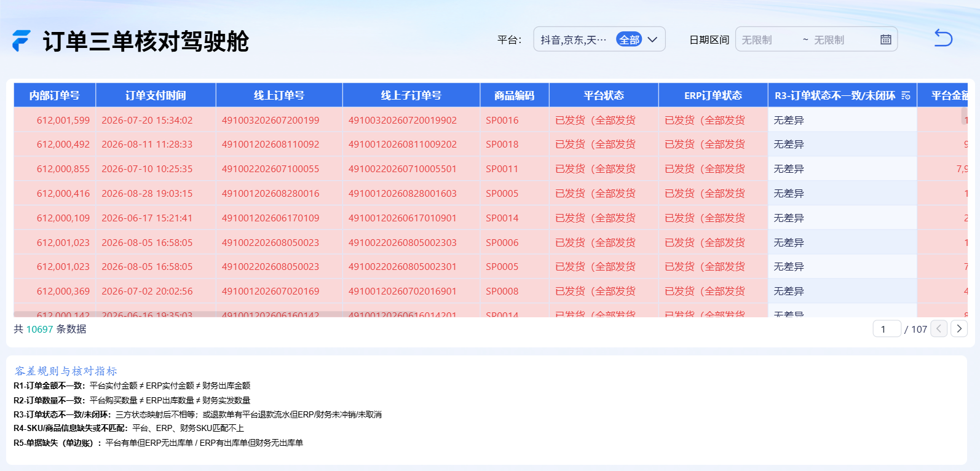Click the 线上订单号 column header

coord(279,95)
